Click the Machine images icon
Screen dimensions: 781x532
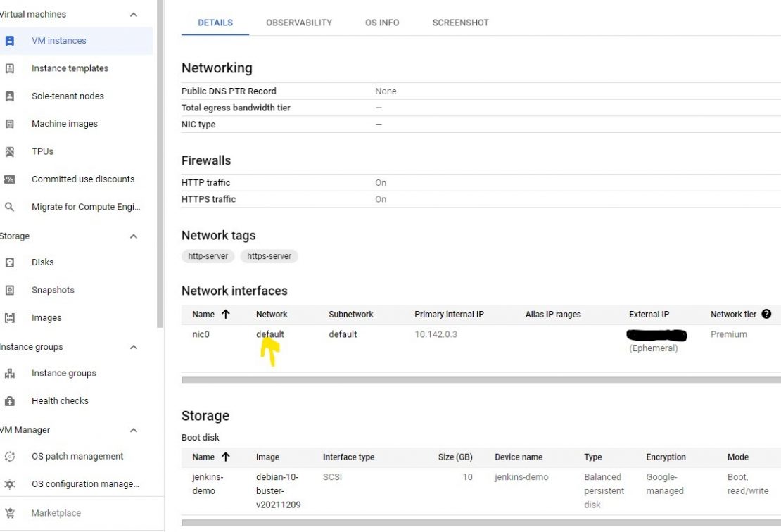pyautogui.click(x=8, y=124)
